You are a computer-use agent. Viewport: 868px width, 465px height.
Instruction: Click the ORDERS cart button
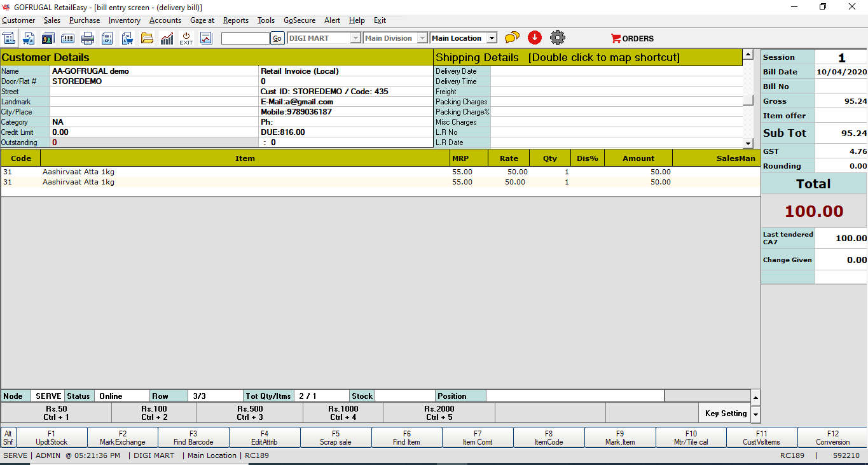click(x=632, y=38)
